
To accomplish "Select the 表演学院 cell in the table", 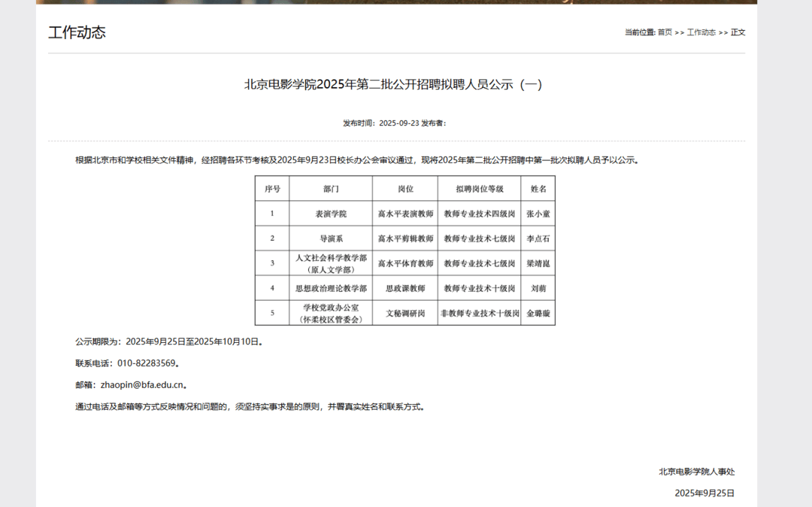I will [x=332, y=214].
